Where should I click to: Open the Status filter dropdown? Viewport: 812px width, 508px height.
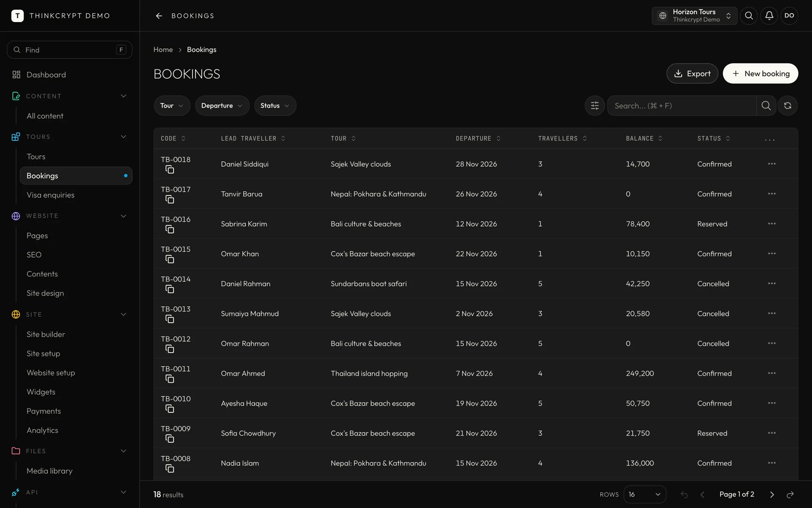click(275, 105)
